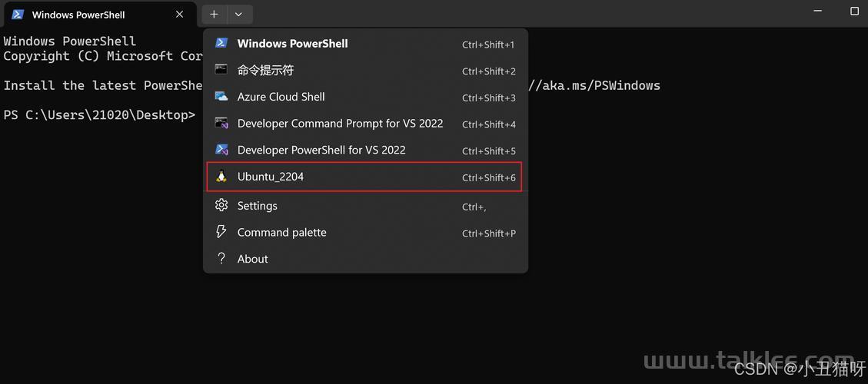Open the 命令提示符 profile
This screenshot has height=384, width=868.
tap(365, 70)
